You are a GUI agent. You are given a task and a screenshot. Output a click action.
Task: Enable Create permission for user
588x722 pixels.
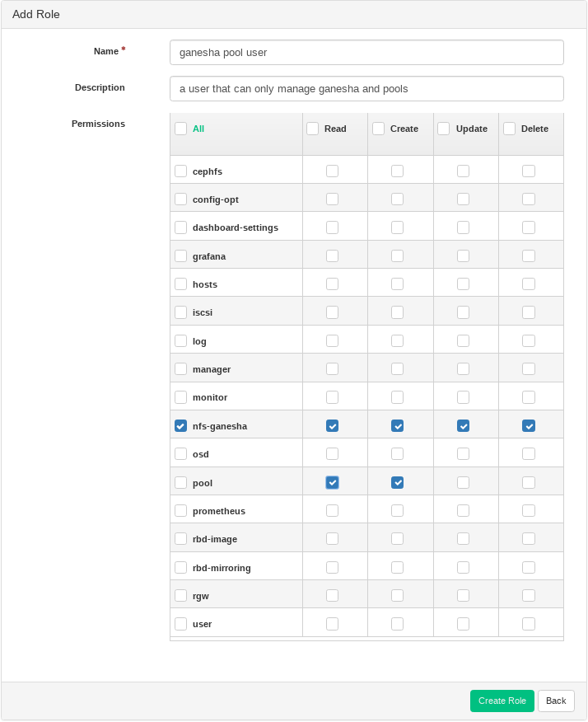398,624
